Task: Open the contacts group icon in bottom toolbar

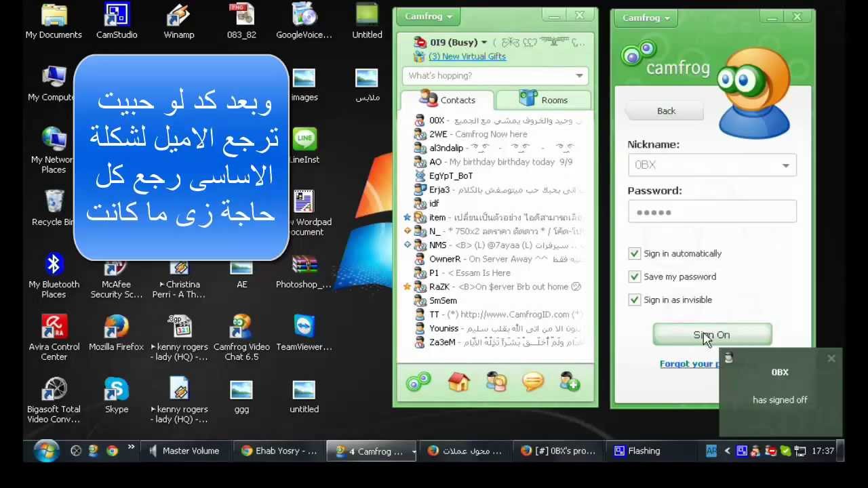Action: click(x=496, y=382)
